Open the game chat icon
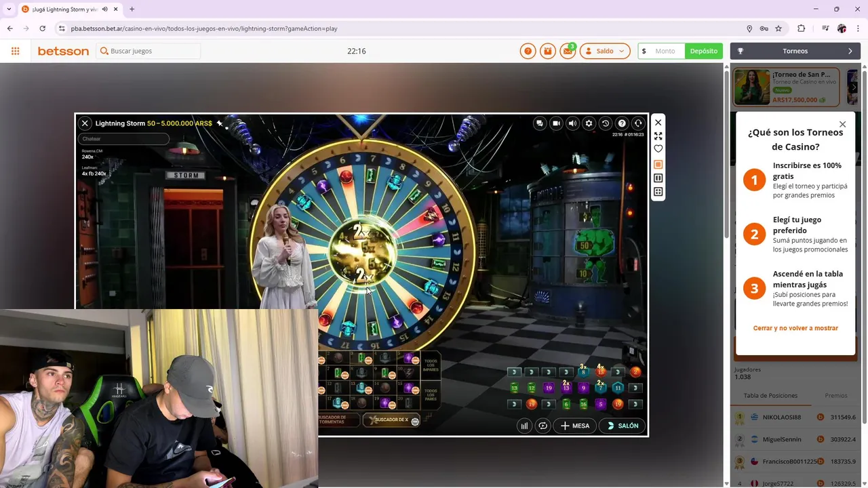Screen dimensions: 868x488 (x=540, y=123)
